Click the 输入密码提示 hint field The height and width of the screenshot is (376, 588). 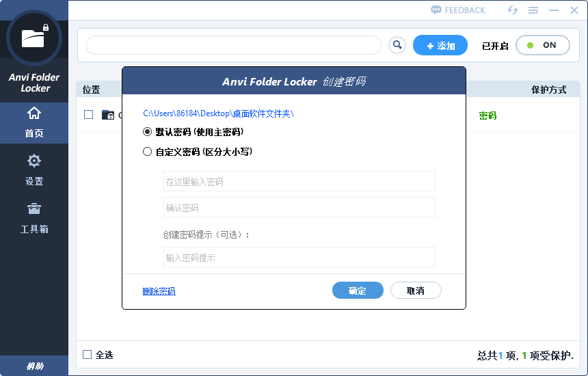pyautogui.click(x=299, y=257)
